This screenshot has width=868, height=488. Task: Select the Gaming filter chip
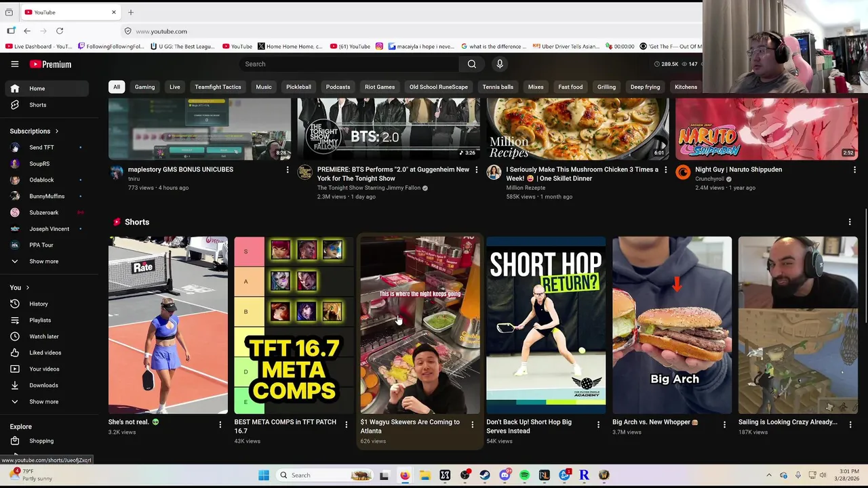pyautogui.click(x=144, y=87)
